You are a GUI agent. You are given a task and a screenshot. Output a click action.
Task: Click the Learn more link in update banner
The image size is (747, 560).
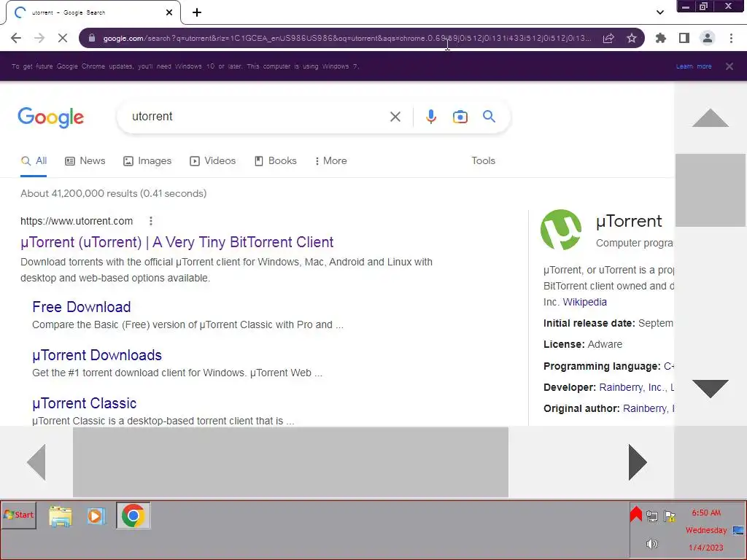tap(694, 66)
